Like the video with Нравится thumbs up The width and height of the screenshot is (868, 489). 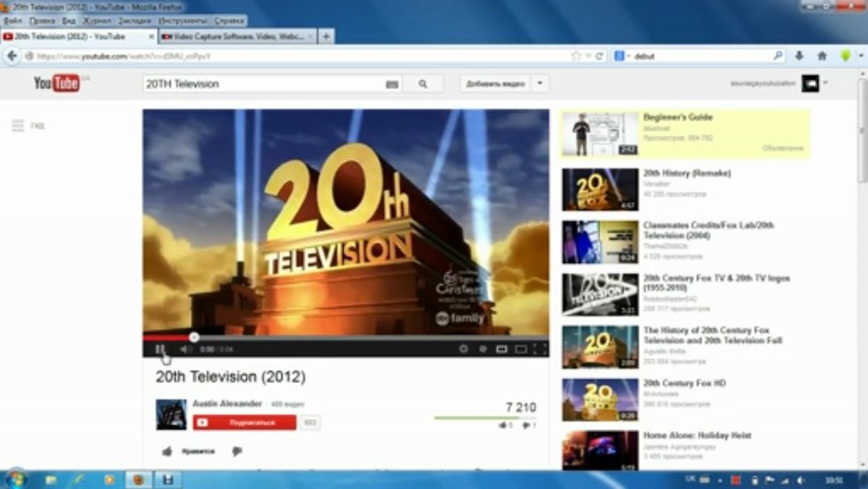point(188,452)
